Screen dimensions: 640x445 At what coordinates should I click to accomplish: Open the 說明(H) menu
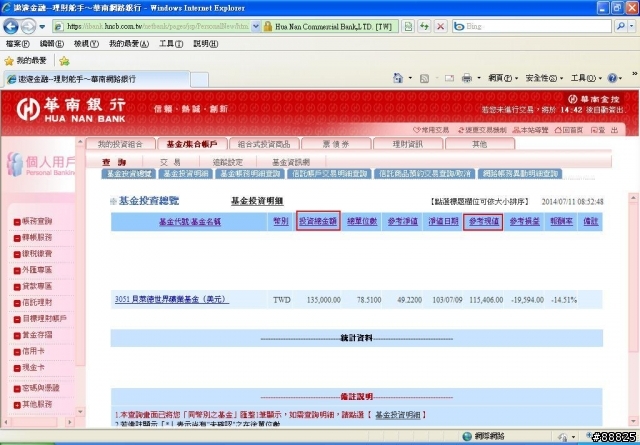[205, 44]
